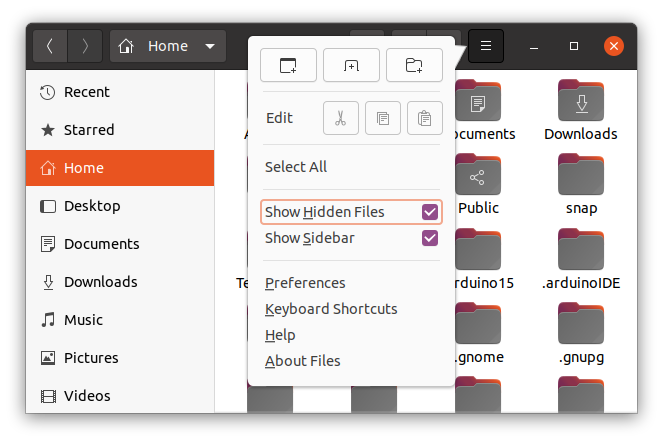Click About Files in the menu
Viewport: 663px width, 442px height.
(x=302, y=361)
